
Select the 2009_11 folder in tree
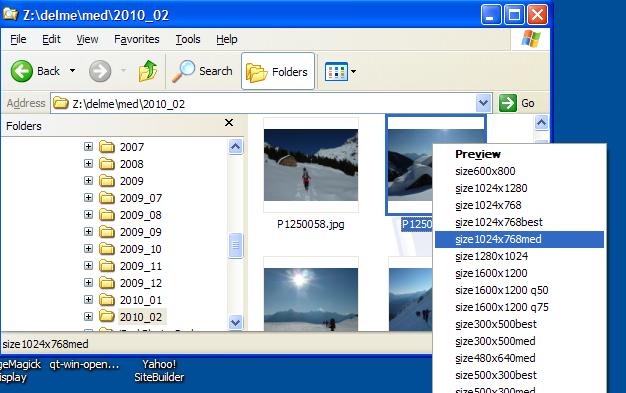141,266
